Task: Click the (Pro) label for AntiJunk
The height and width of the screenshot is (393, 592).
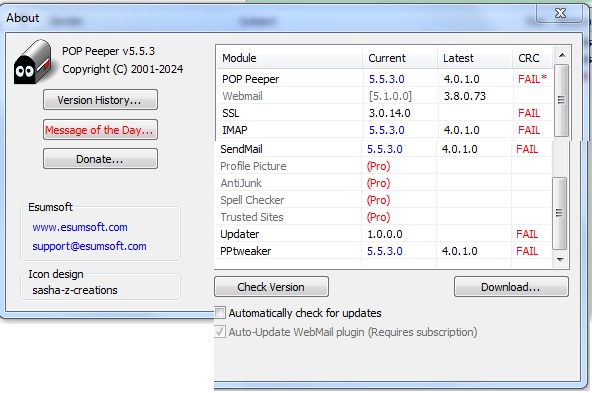Action: pyautogui.click(x=378, y=183)
